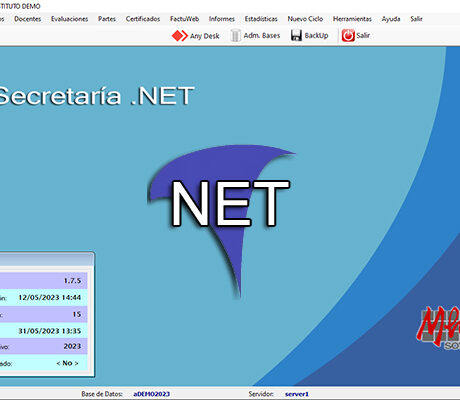Click the BackUp floppy disk icon
460x400 pixels.
pos(296,35)
